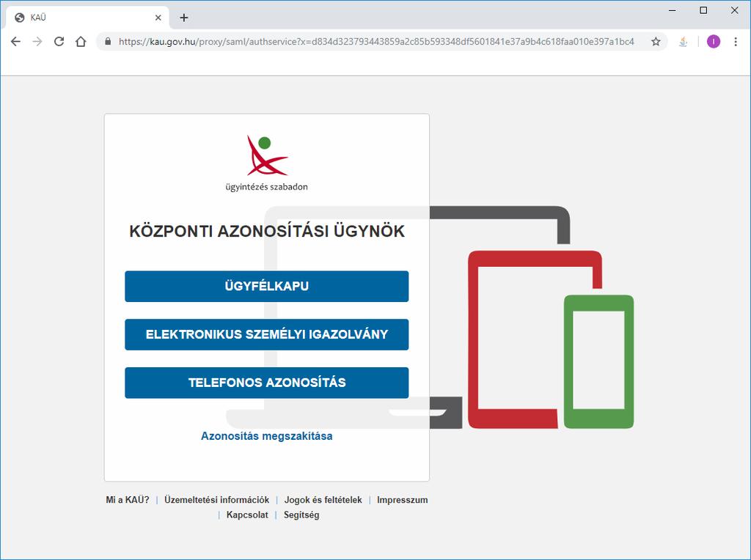Choose ÜGYFÉLKAPU login
The height and width of the screenshot is (560, 751).
pos(267,286)
